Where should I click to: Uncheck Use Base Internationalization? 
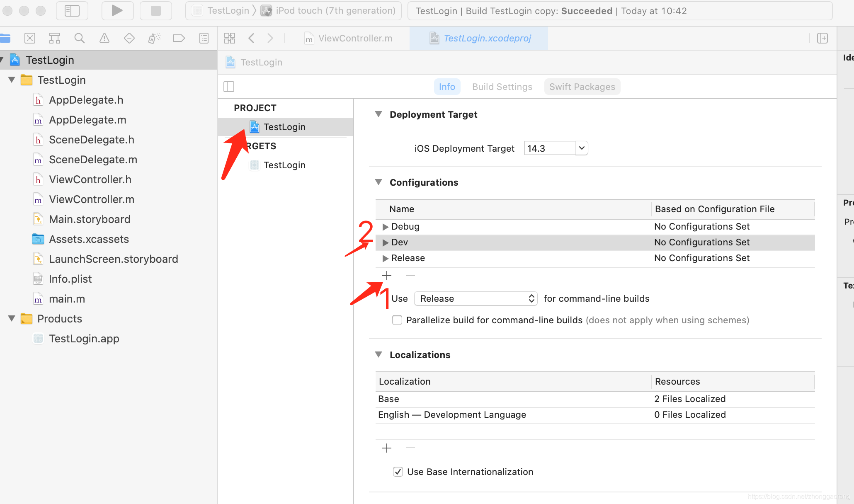point(398,472)
